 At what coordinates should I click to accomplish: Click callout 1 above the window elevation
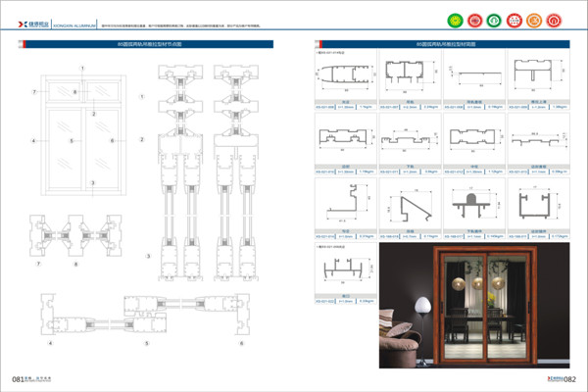pyautogui.click(x=82, y=69)
